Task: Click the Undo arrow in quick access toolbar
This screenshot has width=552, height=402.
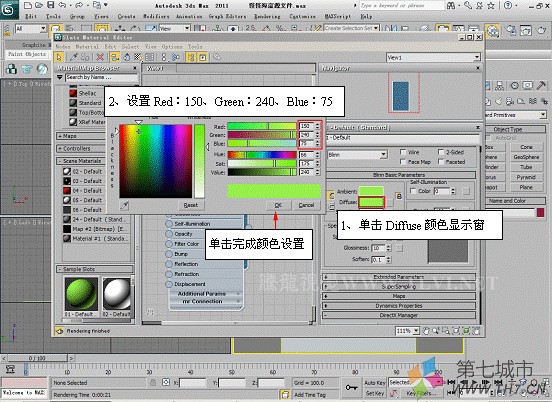Action: 62,5
